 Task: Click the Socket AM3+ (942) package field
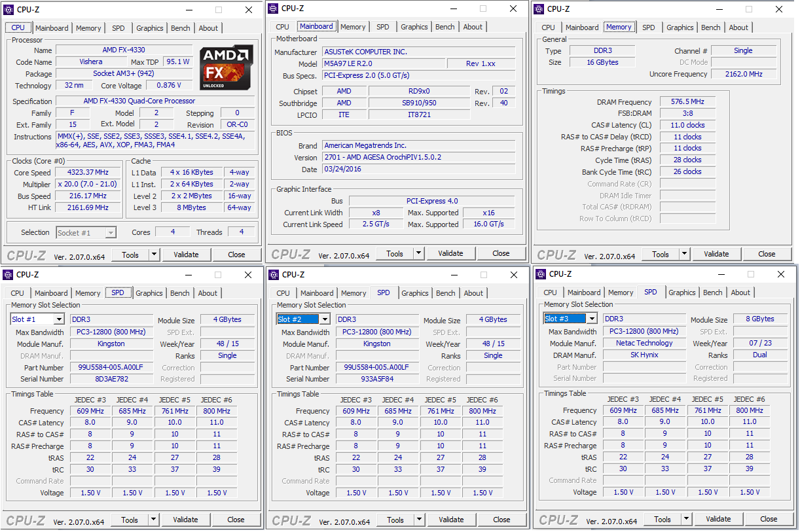(x=124, y=74)
